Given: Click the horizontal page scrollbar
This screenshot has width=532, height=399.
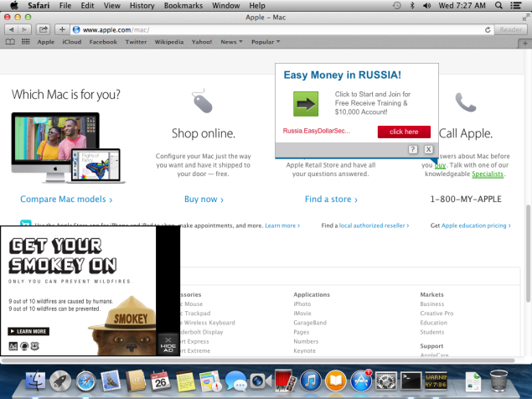Looking at the screenshot, I should [259, 360].
